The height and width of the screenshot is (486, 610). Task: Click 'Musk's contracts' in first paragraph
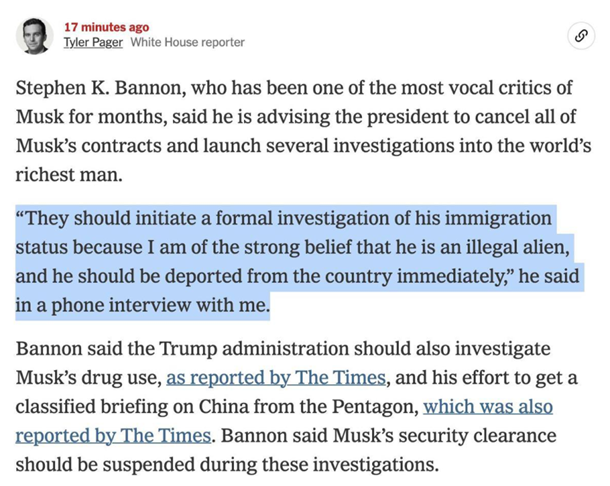click(89, 146)
